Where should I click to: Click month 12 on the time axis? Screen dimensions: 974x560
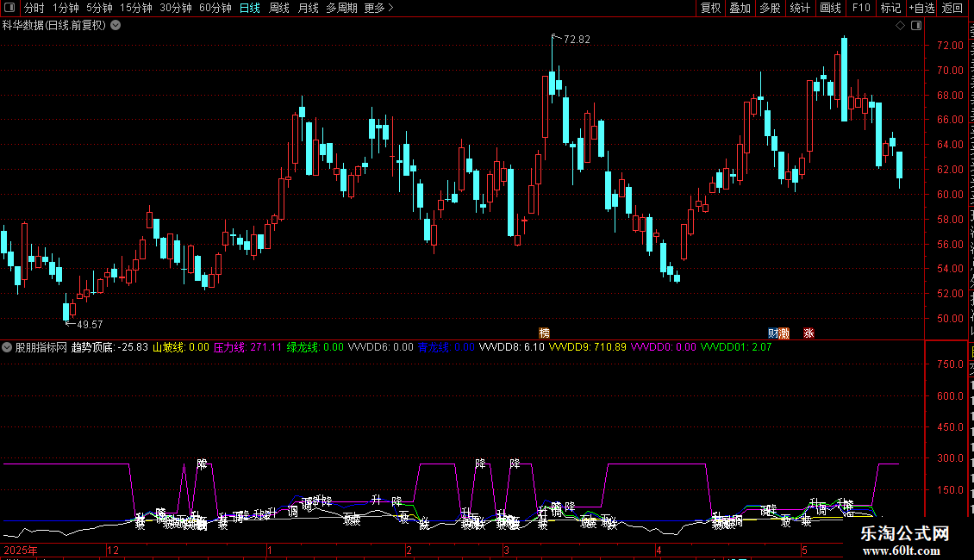click(112, 550)
